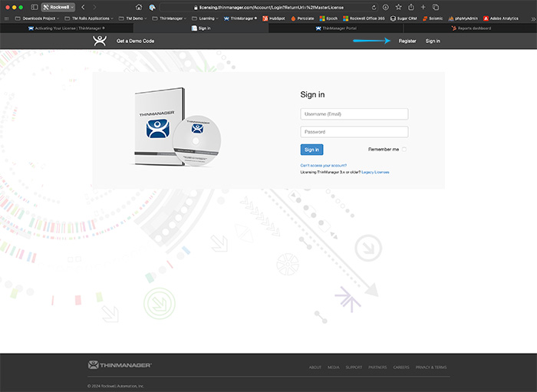Click the ThinManager software box image
The image size is (537, 392).
[176, 127]
